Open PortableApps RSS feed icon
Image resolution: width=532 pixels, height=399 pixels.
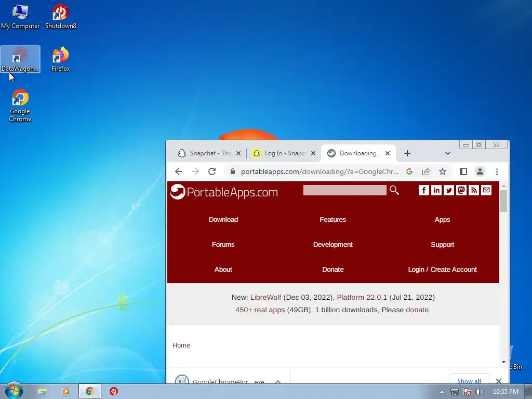click(474, 190)
